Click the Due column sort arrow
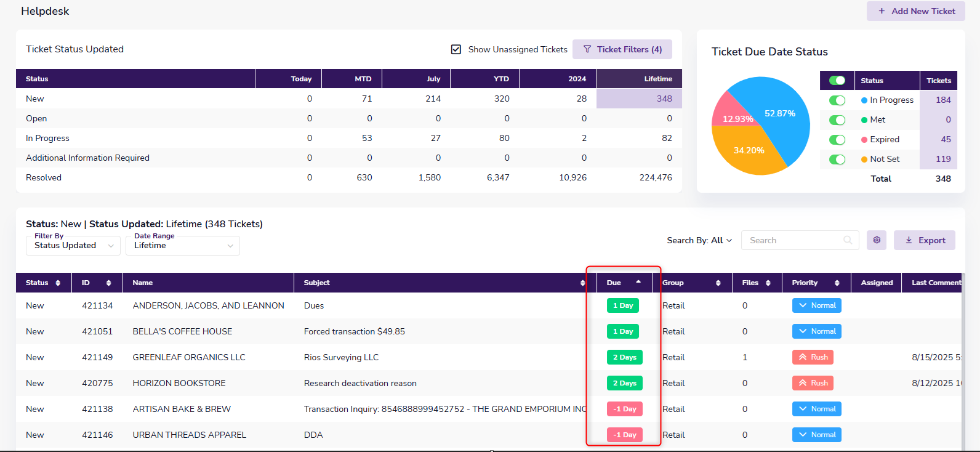 coord(638,282)
